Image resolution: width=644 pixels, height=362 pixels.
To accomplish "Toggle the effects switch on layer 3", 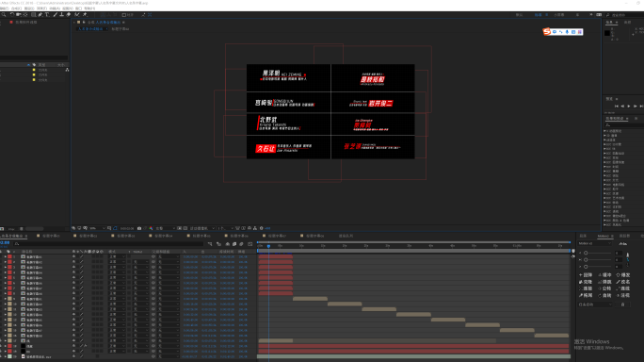I will [x=85, y=268].
